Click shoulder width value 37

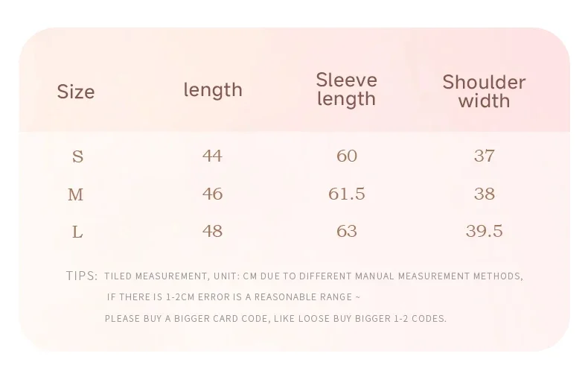[x=484, y=156]
